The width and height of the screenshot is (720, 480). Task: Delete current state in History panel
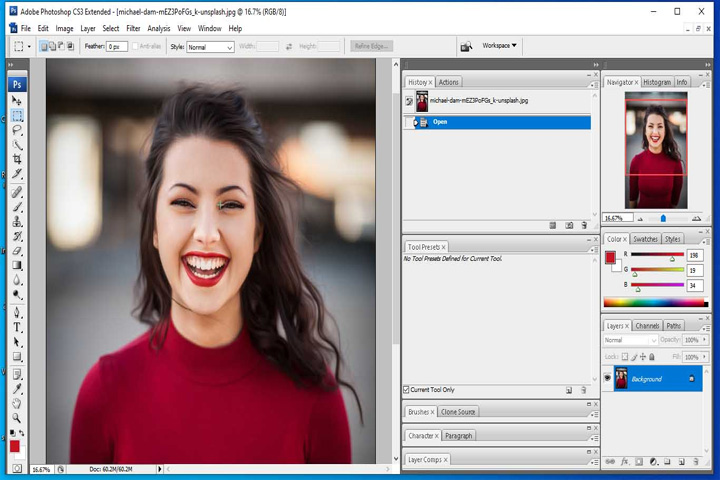(584, 225)
